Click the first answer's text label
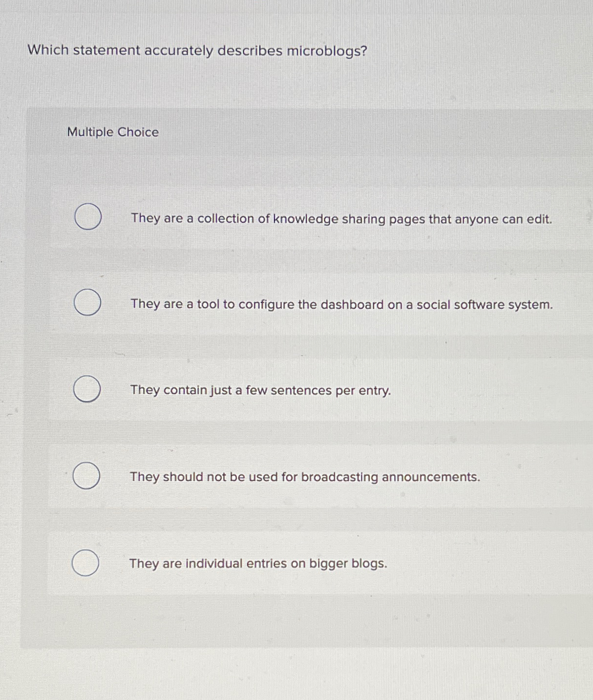This screenshot has height=700, width=593. [x=341, y=219]
